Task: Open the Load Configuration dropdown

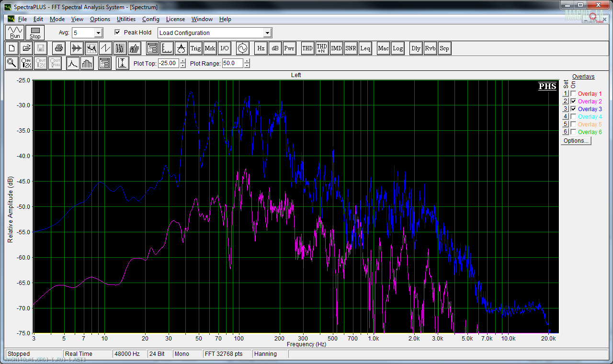Action: coord(267,33)
